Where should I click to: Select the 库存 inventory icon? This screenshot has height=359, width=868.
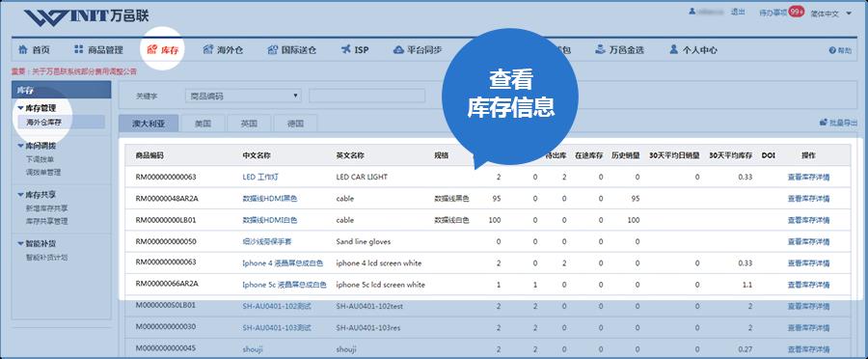(x=151, y=50)
